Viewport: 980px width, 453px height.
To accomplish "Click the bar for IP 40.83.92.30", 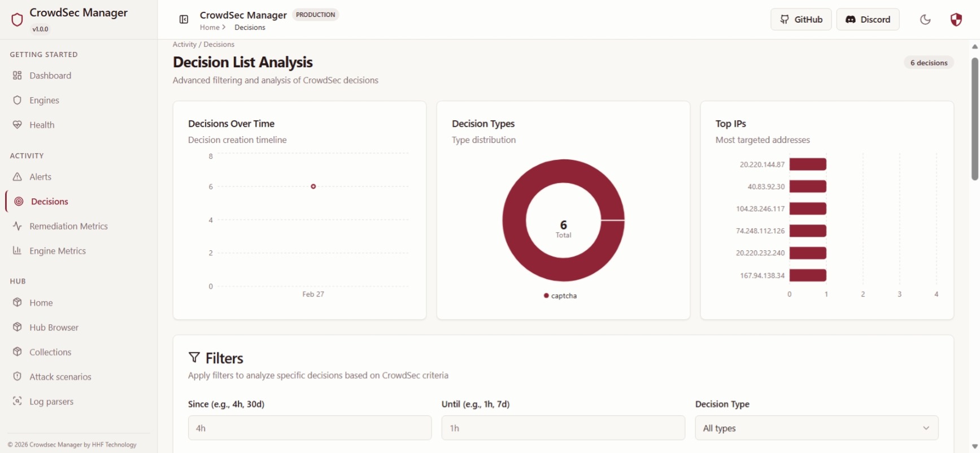I will point(808,186).
